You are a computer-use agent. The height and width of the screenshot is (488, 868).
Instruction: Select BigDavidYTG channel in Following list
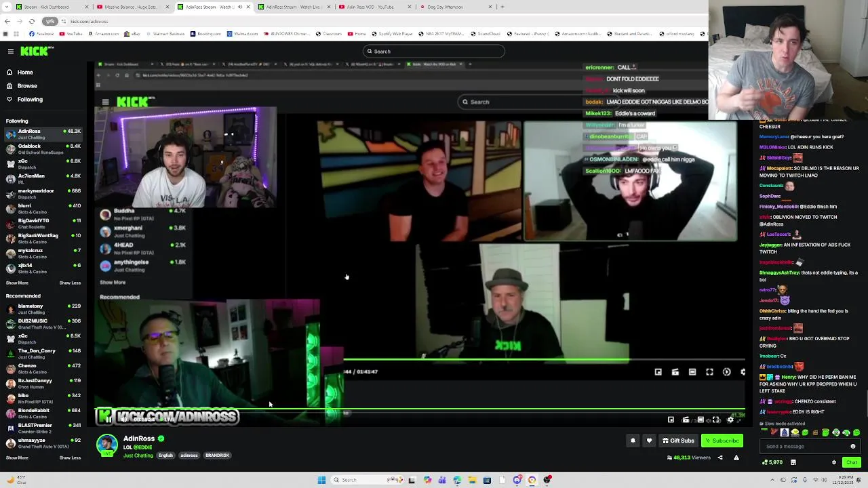coord(44,223)
